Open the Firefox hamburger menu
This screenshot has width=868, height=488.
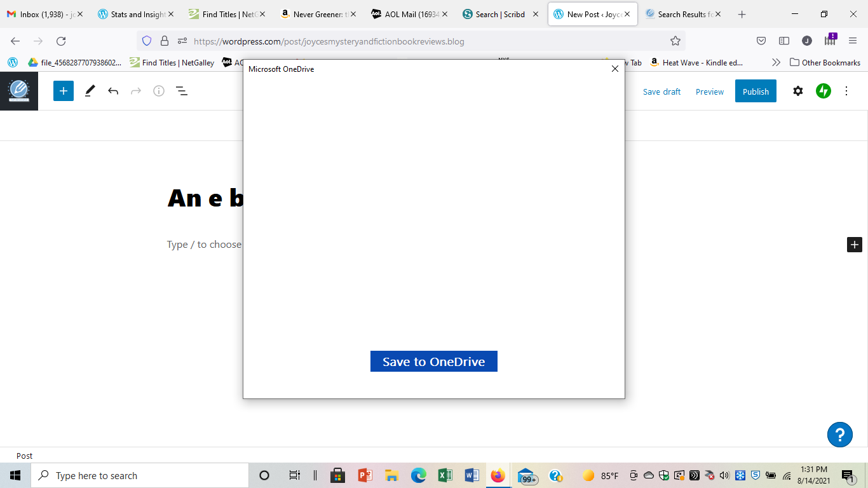coord(852,41)
